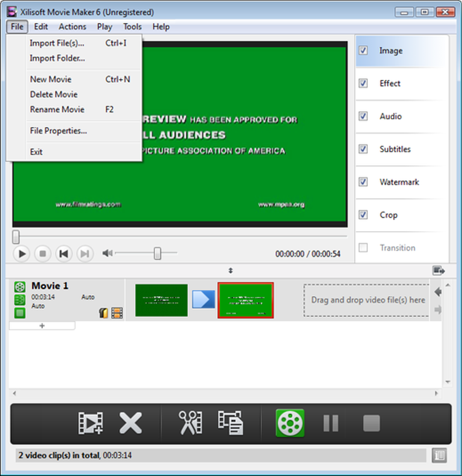Click the Xilisoft application icon in title bar
The height and width of the screenshot is (476, 462).
click(x=12, y=12)
